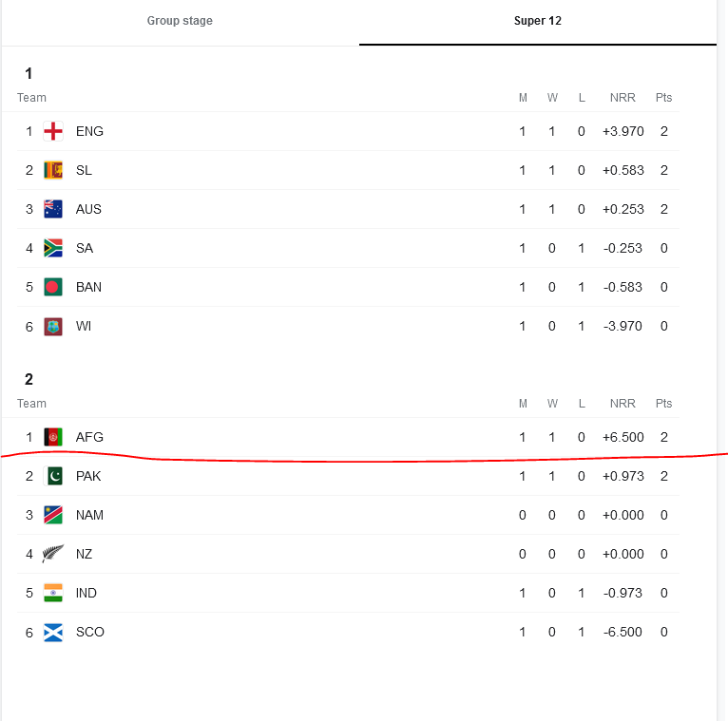The width and height of the screenshot is (728, 721).
Task: Click the NRR column header in group 1
Action: tap(623, 98)
